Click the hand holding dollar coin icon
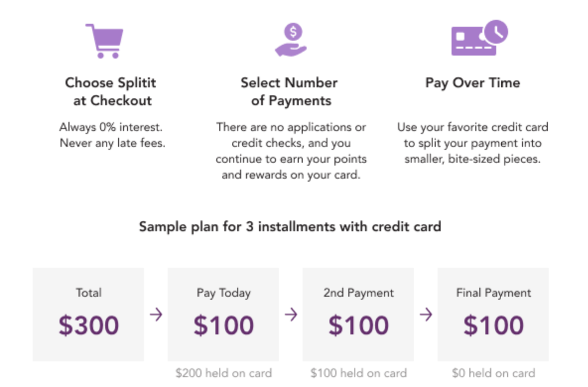The width and height of the screenshot is (588, 387). pyautogui.click(x=291, y=40)
